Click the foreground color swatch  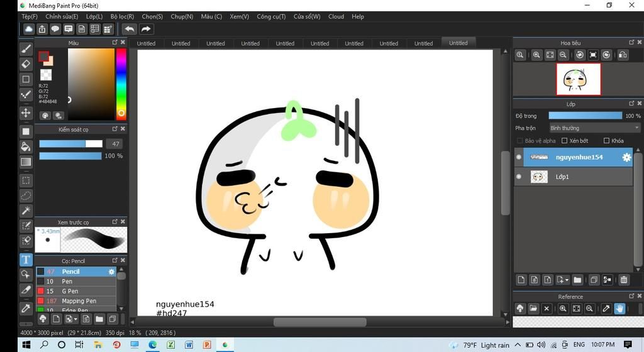tap(43, 56)
